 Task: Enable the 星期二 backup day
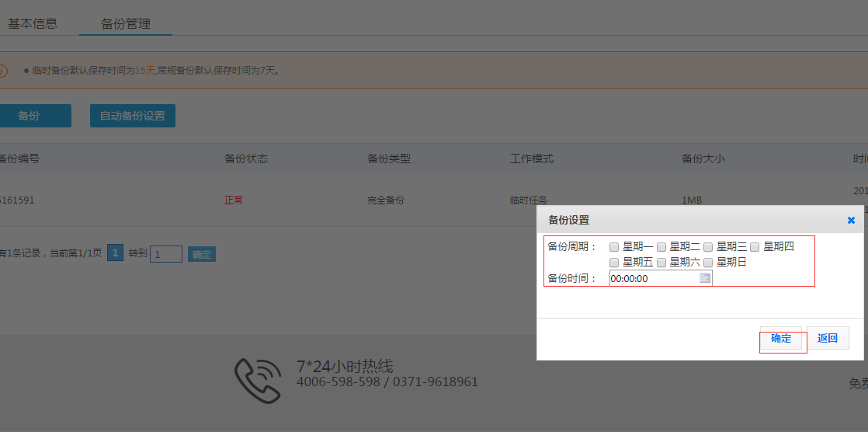point(661,247)
